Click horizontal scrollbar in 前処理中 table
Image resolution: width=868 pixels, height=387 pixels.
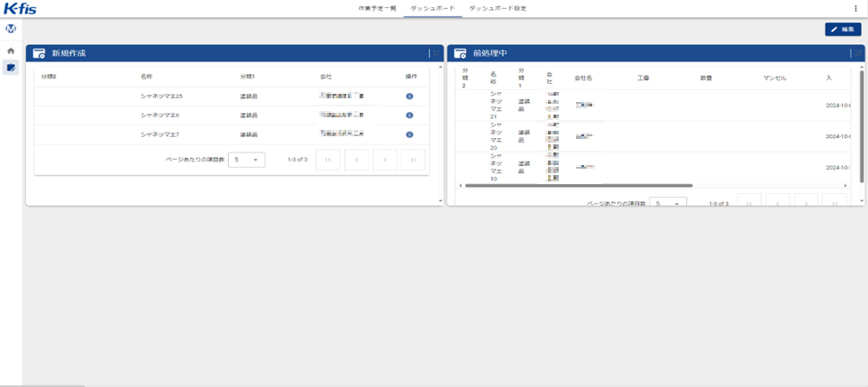[x=577, y=185]
